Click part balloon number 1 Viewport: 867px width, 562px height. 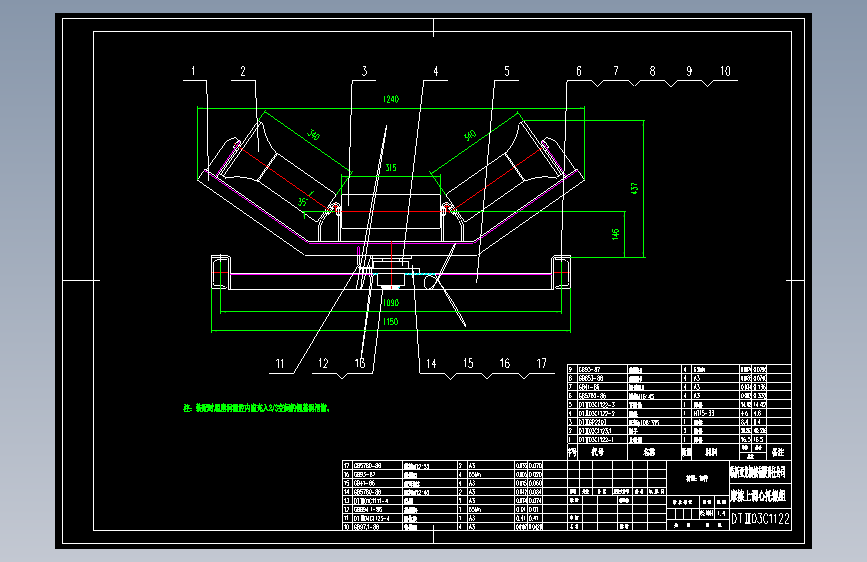[193, 71]
